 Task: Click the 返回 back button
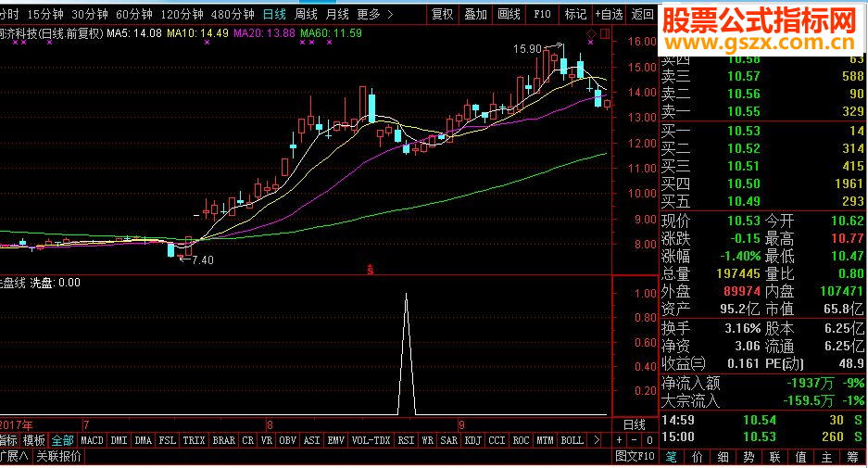point(642,15)
